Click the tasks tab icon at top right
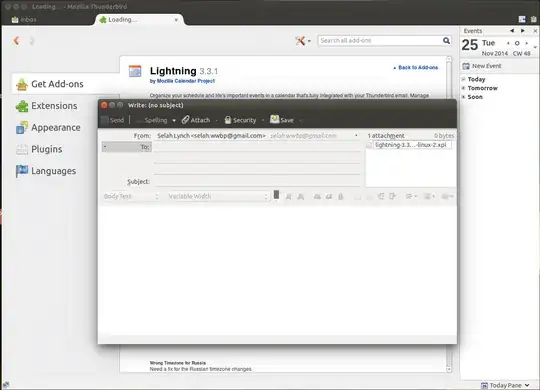The width and height of the screenshot is (540, 390). (533, 20)
